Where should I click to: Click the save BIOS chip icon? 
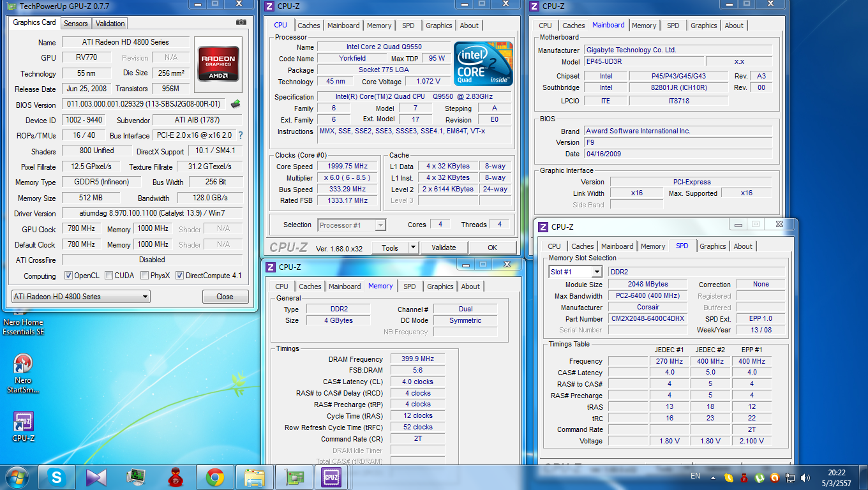point(236,104)
